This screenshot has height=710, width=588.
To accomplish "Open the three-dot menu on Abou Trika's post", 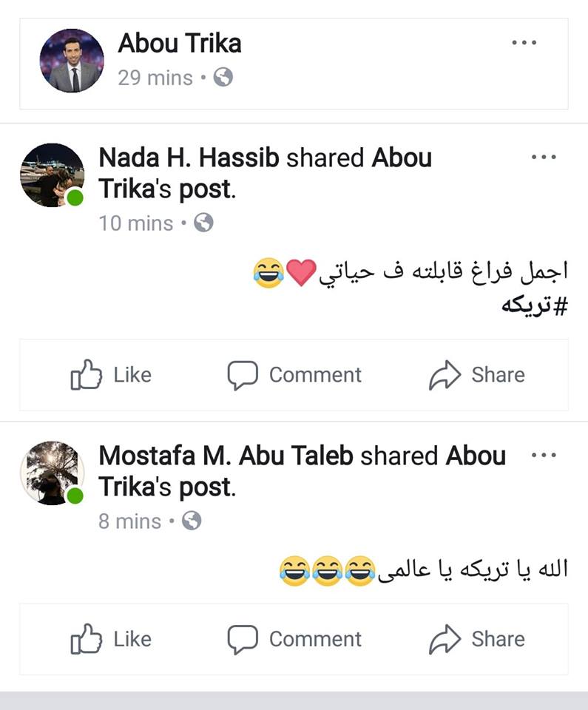I will point(524,43).
